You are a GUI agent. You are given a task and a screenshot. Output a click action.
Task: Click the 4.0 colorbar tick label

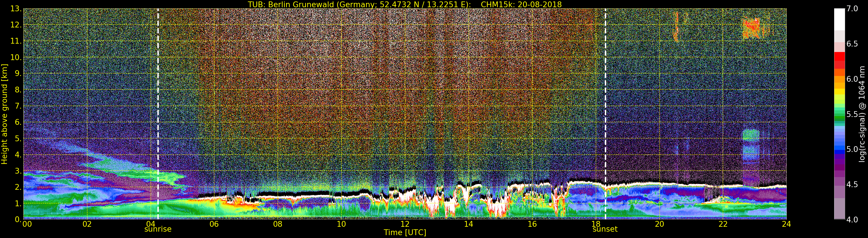point(852,220)
